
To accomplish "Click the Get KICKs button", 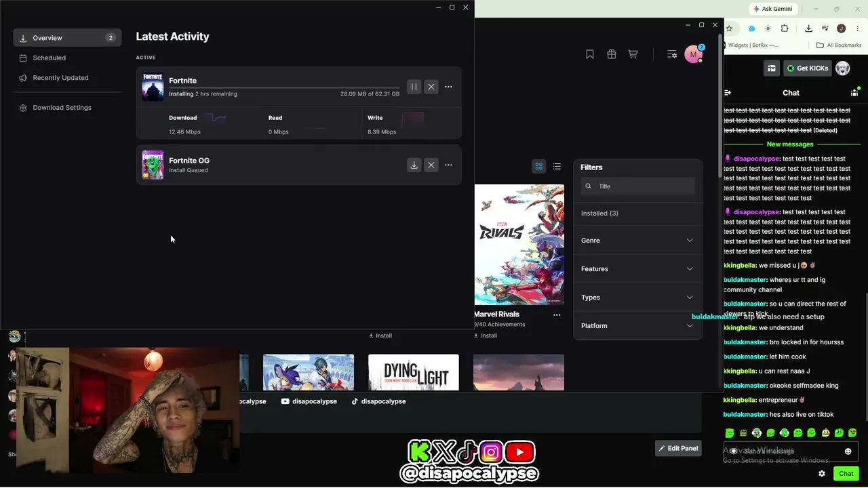I will tap(808, 68).
